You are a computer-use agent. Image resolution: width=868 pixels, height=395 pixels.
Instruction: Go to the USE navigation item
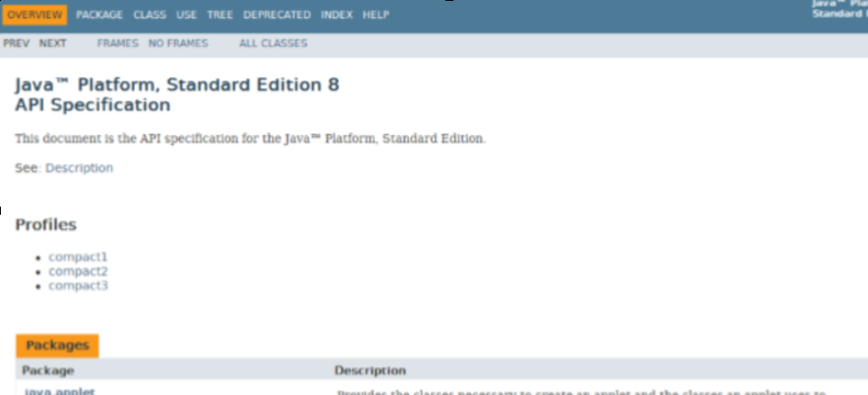[186, 15]
